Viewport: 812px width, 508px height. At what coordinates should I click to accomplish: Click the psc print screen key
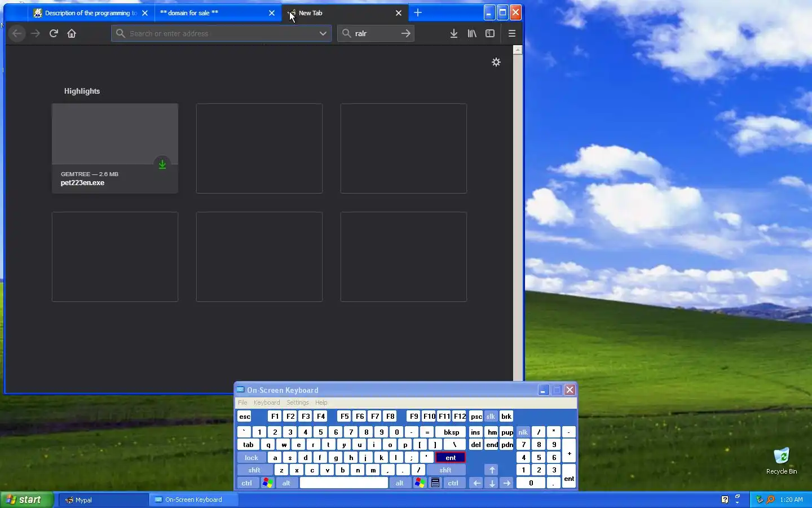point(476,417)
